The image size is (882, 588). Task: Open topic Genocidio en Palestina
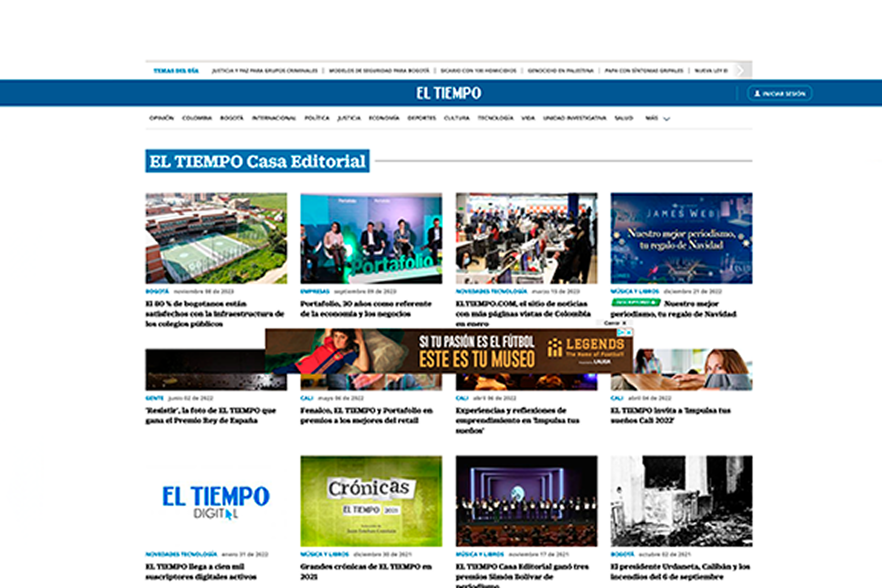point(560,71)
